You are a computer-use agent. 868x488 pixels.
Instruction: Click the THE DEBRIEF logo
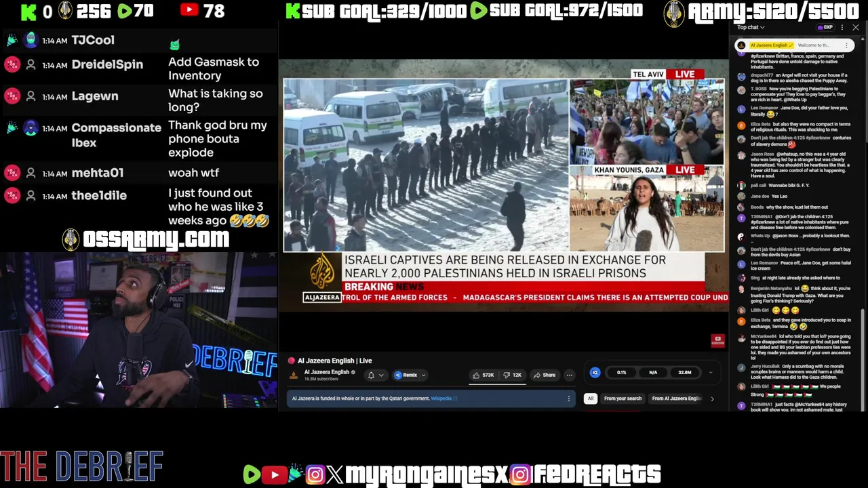point(81,467)
